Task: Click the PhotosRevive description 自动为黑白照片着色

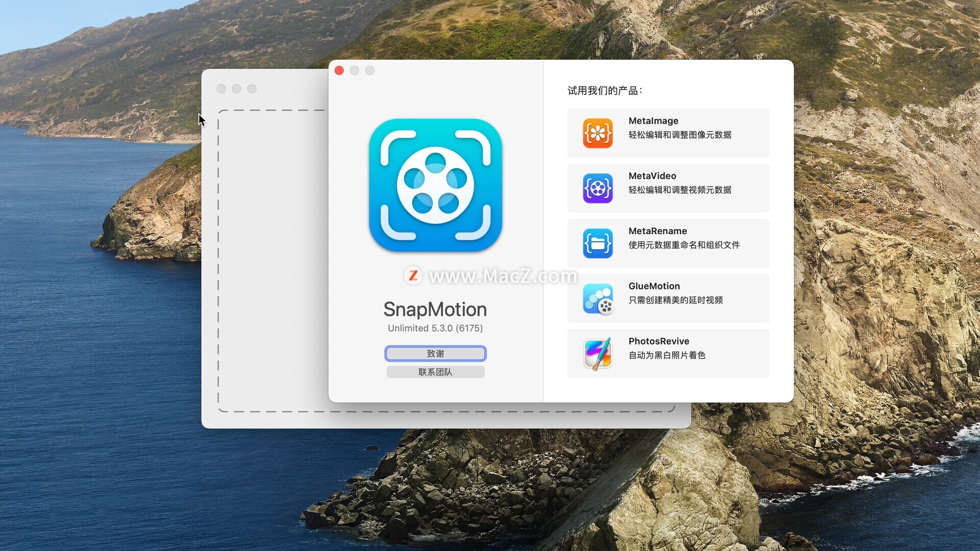Action: (667, 355)
